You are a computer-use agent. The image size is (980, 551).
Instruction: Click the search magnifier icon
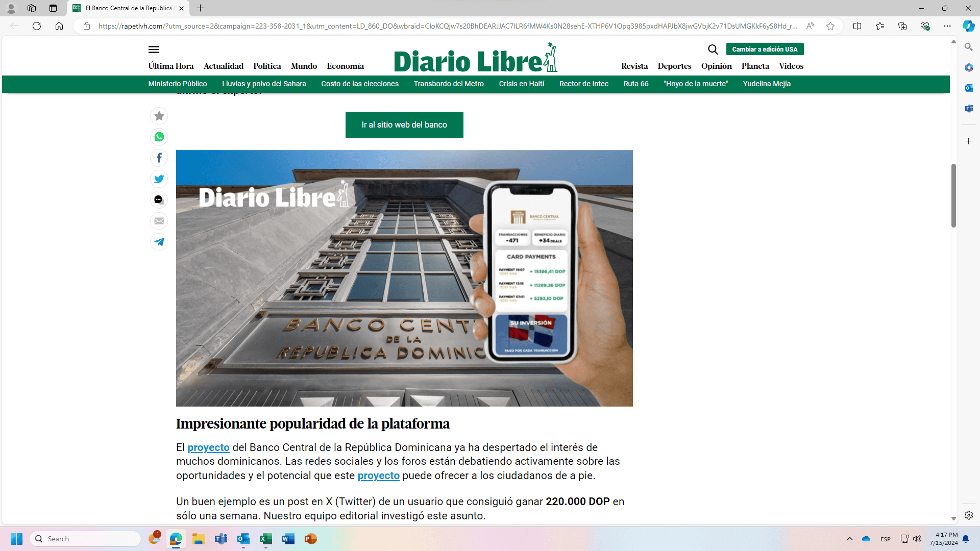pos(713,49)
